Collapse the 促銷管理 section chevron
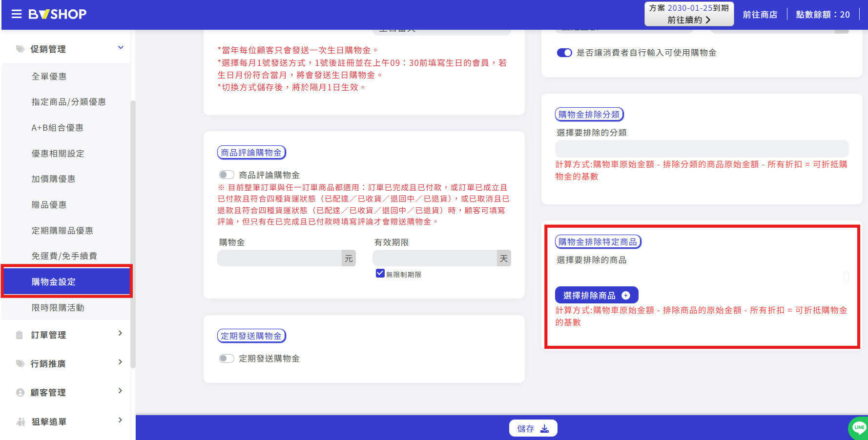This screenshot has height=440, width=868. click(121, 47)
